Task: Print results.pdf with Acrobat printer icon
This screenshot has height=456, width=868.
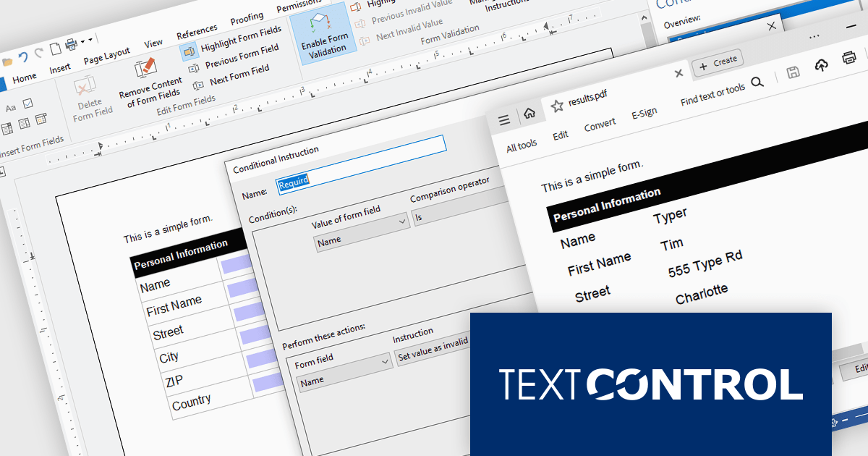Action: (848, 59)
